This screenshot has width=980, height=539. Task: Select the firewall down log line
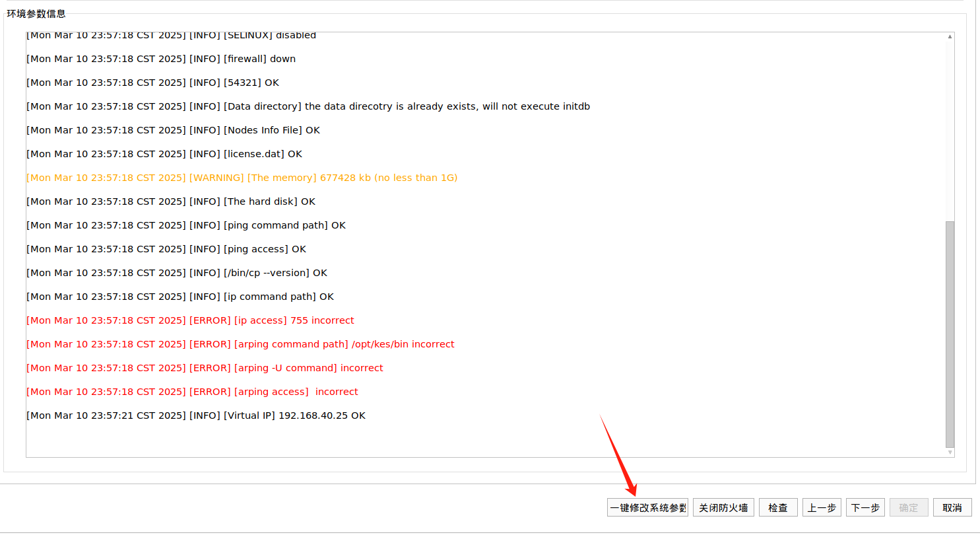(x=160, y=59)
